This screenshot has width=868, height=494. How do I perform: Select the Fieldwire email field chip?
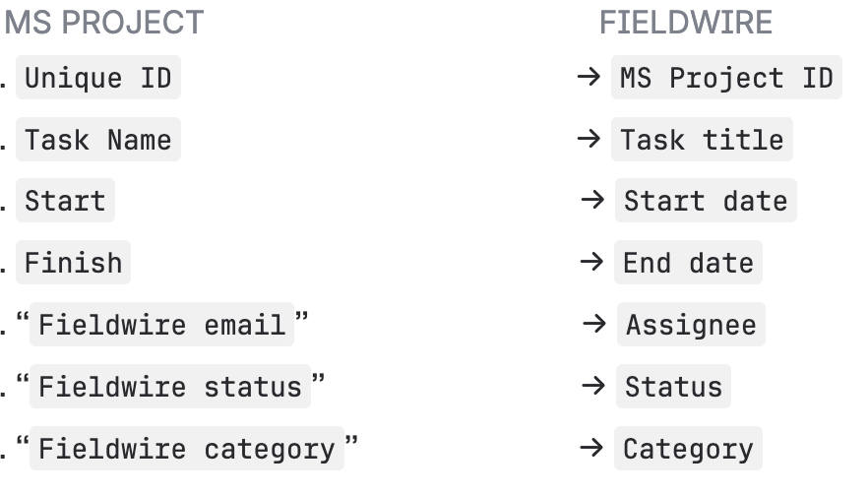(x=161, y=325)
